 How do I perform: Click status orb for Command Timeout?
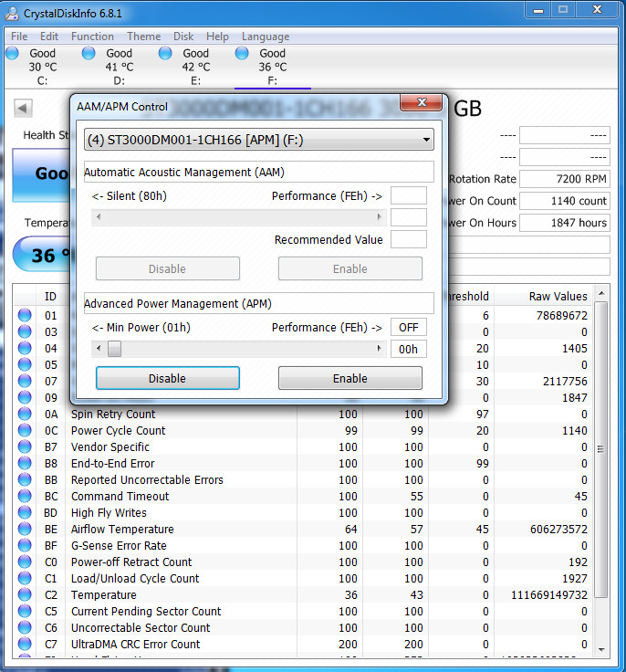tap(25, 496)
